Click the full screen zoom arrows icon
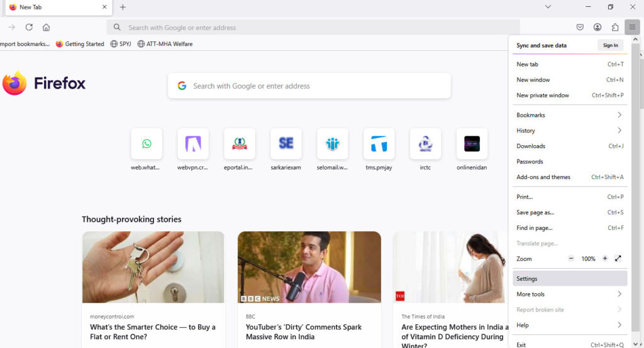This screenshot has width=644, height=348. pyautogui.click(x=618, y=259)
